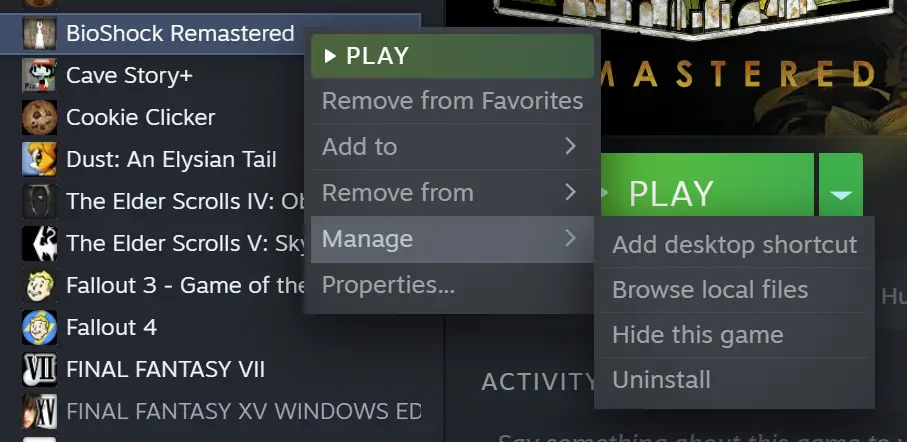Click the Dust: An Elysian Tail icon
Image resolution: width=907 pixels, height=442 pixels.
pos(39,159)
